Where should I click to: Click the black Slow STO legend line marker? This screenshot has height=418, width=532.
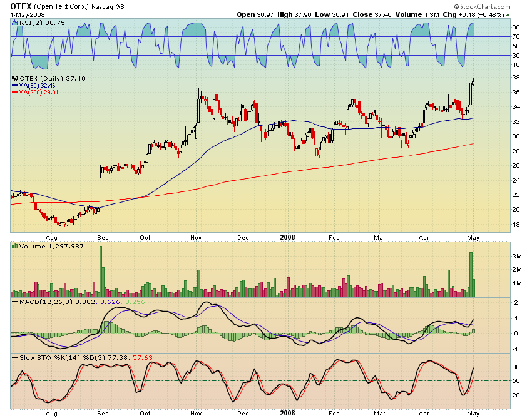pos(14,357)
